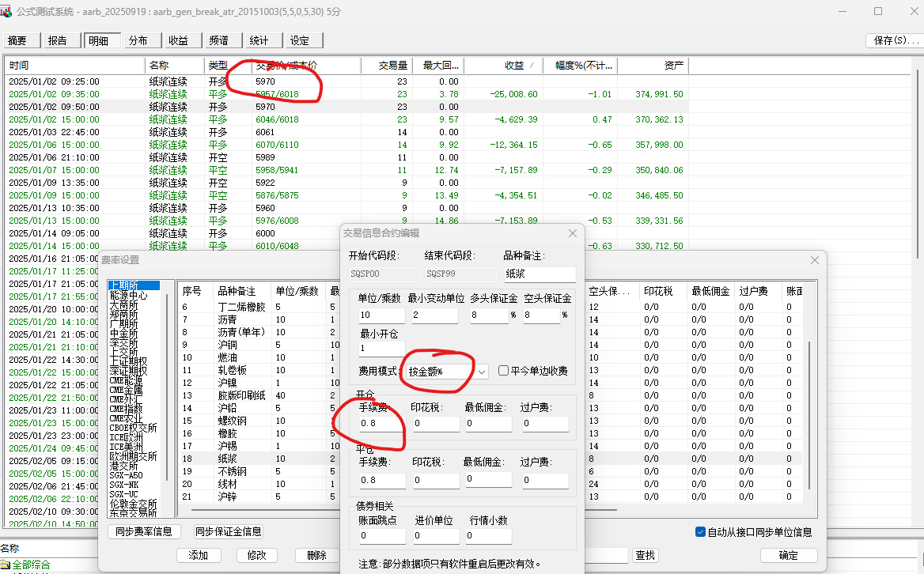Image resolution: width=924 pixels, height=574 pixels.
Task: Open the 费用模式 dropdown
Action: pyautogui.click(x=482, y=371)
